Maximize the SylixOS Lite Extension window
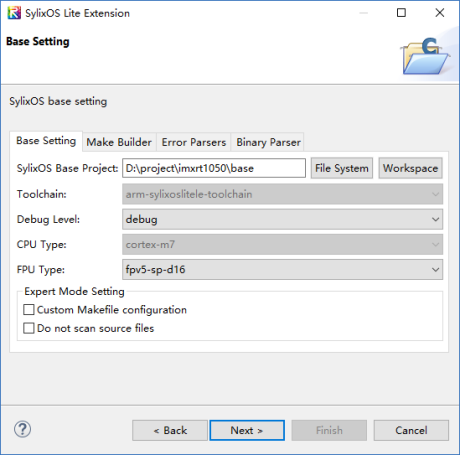Viewport: 461px width, 456px height. [401, 13]
